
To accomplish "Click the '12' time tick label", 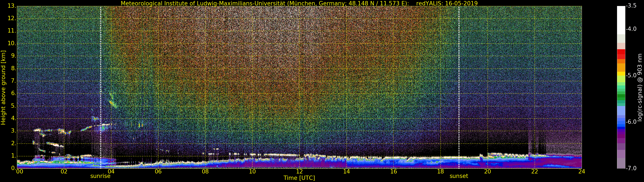I will [299, 172].
